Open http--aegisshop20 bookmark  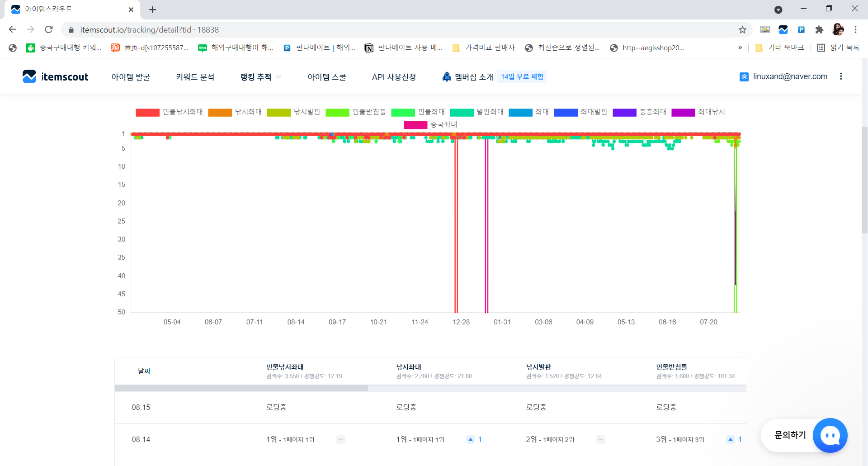point(647,48)
